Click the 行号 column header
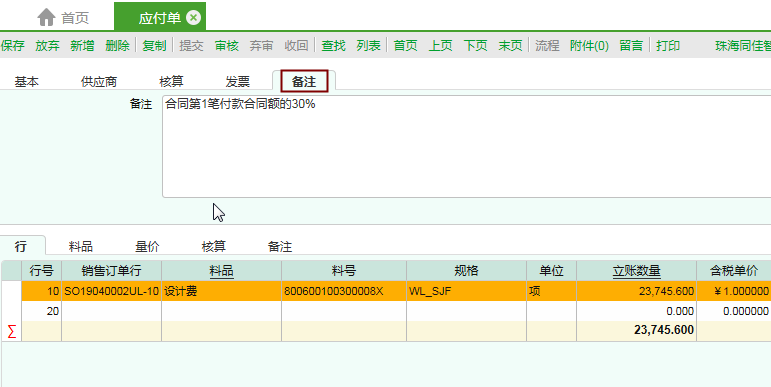771x387 pixels. pos(41,271)
